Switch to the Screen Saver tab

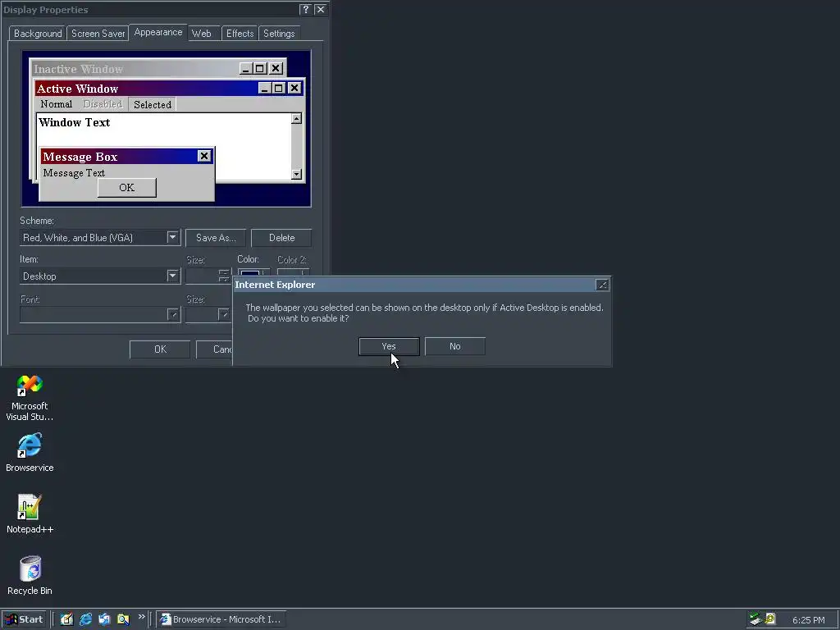coord(98,33)
